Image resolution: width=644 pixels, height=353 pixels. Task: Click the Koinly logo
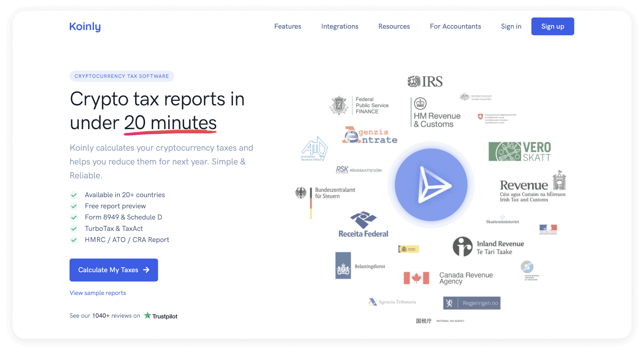(x=85, y=26)
